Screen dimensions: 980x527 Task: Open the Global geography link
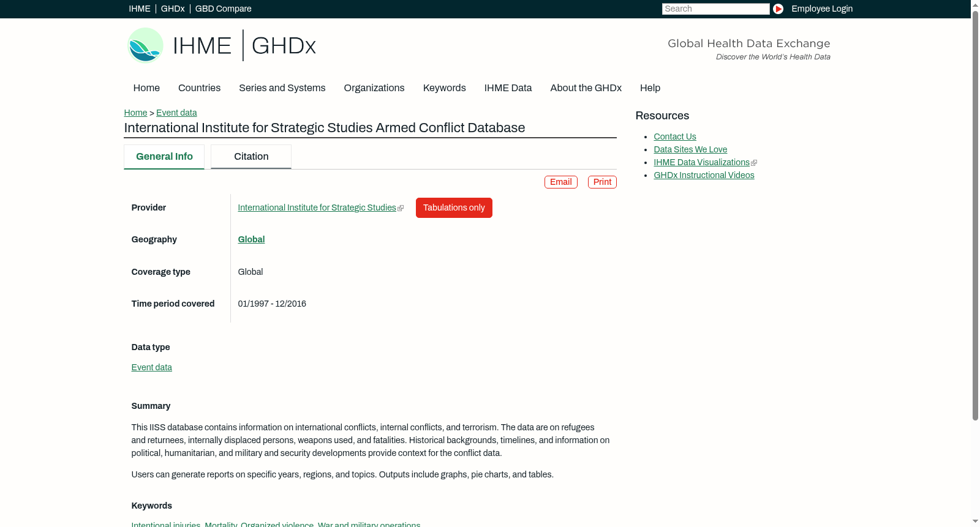pos(251,240)
